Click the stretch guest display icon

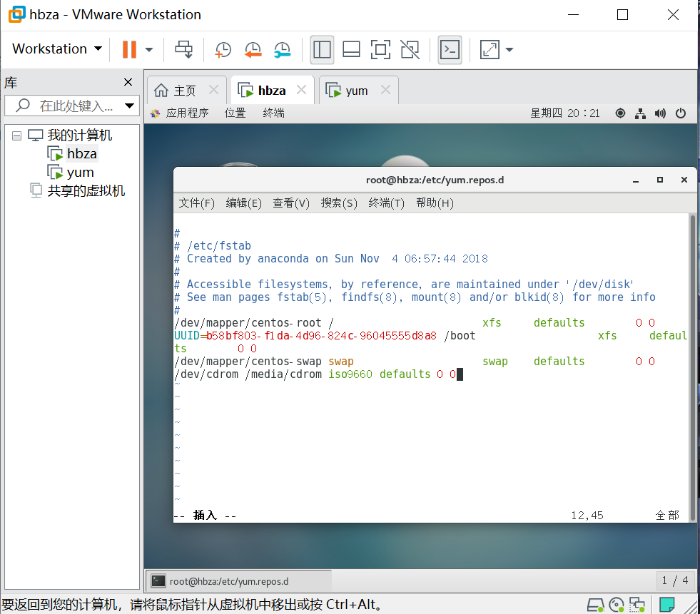[490, 49]
